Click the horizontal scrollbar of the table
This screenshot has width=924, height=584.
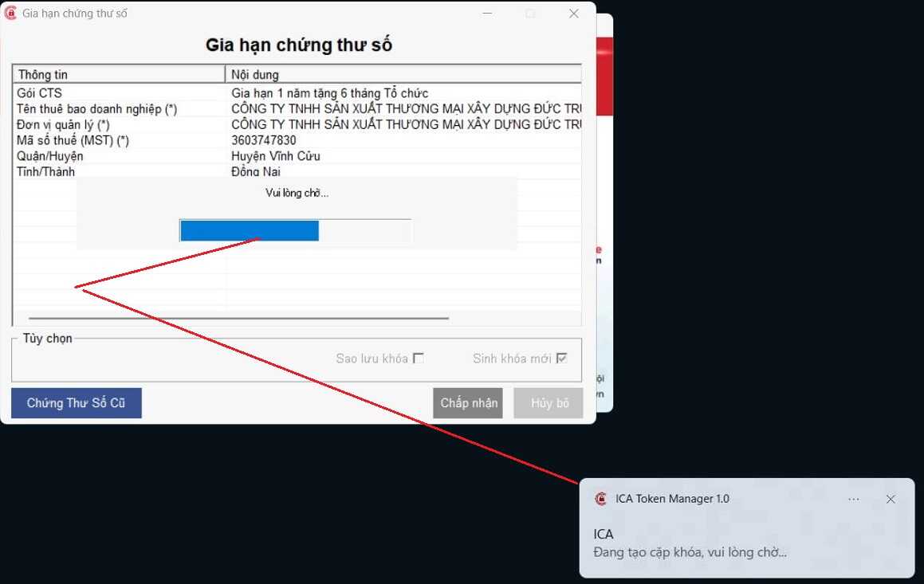click(238, 318)
